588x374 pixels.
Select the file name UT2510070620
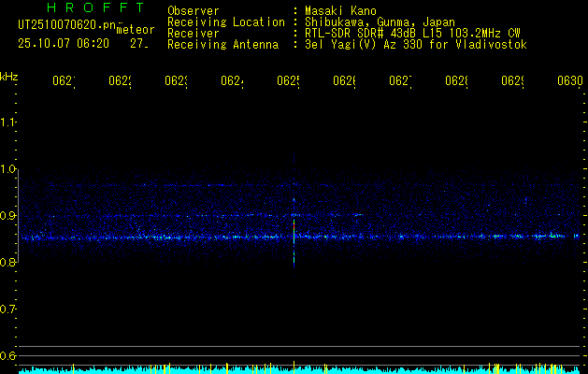tap(66, 25)
